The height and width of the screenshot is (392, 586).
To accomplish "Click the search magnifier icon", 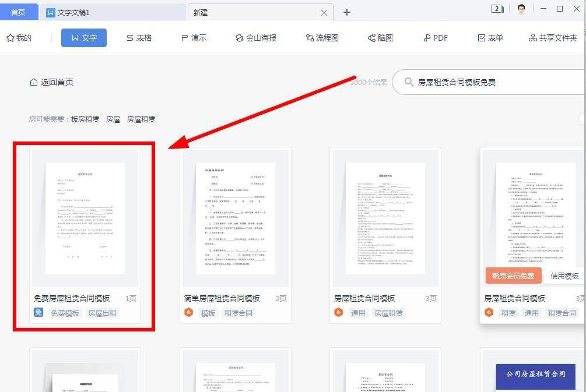I will [x=408, y=82].
